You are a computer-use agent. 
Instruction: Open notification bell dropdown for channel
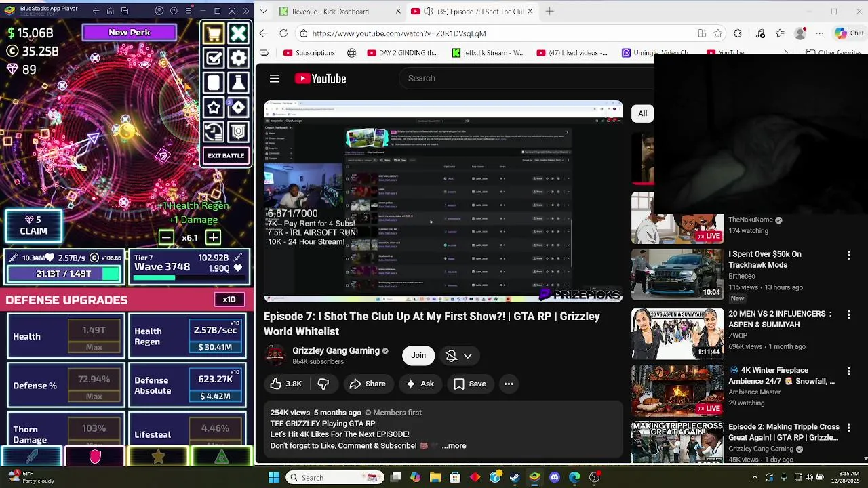(459, 355)
